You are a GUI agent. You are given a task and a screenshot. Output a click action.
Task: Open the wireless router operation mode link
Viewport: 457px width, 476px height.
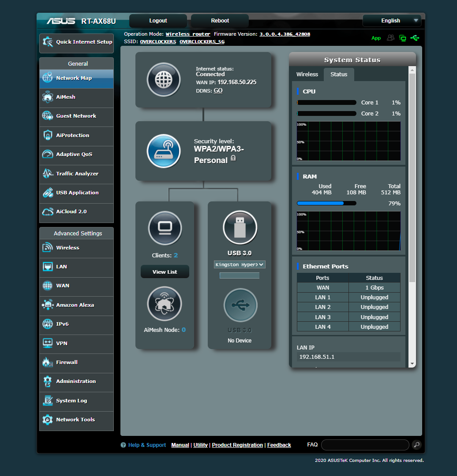click(188, 34)
